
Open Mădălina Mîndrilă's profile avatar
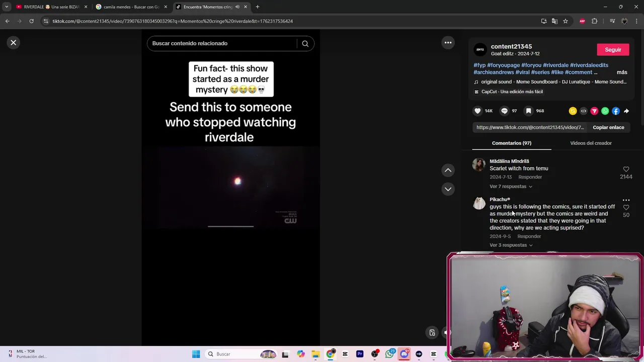point(479,164)
